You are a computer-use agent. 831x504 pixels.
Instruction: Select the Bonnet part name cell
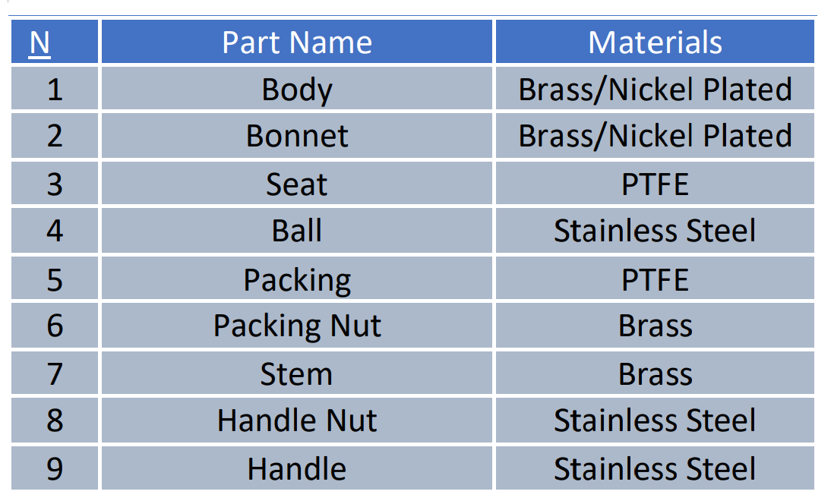click(297, 137)
